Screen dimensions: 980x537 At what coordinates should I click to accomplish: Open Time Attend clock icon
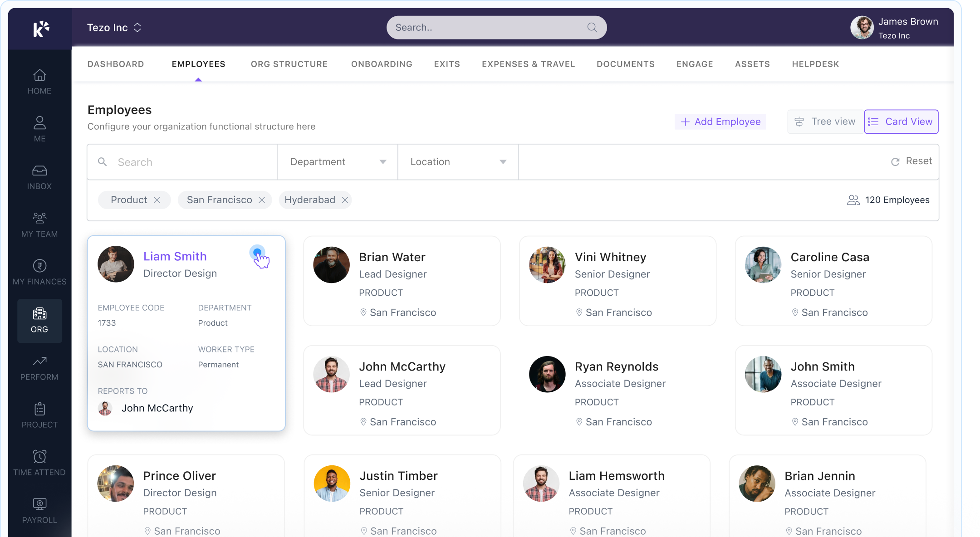[x=39, y=456]
